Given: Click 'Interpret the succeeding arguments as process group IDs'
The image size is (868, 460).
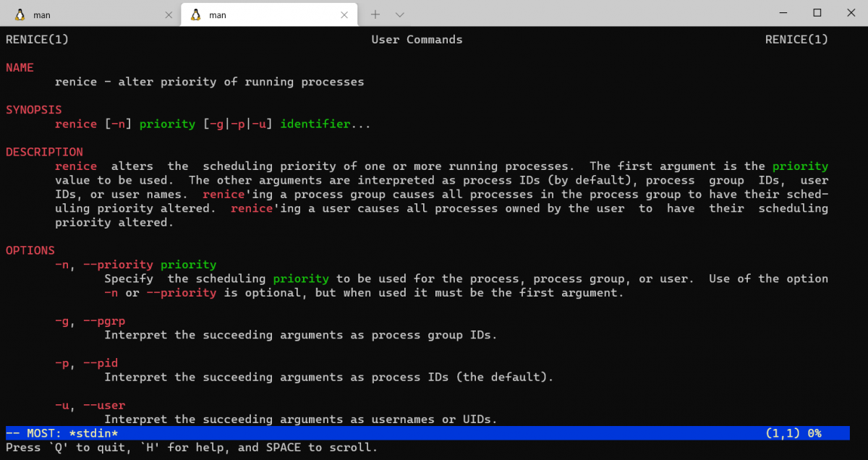Looking at the screenshot, I should 301,335.
